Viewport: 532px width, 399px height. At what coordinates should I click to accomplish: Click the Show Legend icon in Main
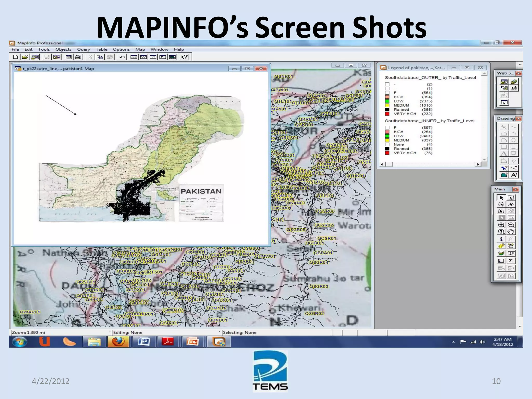coord(501,261)
